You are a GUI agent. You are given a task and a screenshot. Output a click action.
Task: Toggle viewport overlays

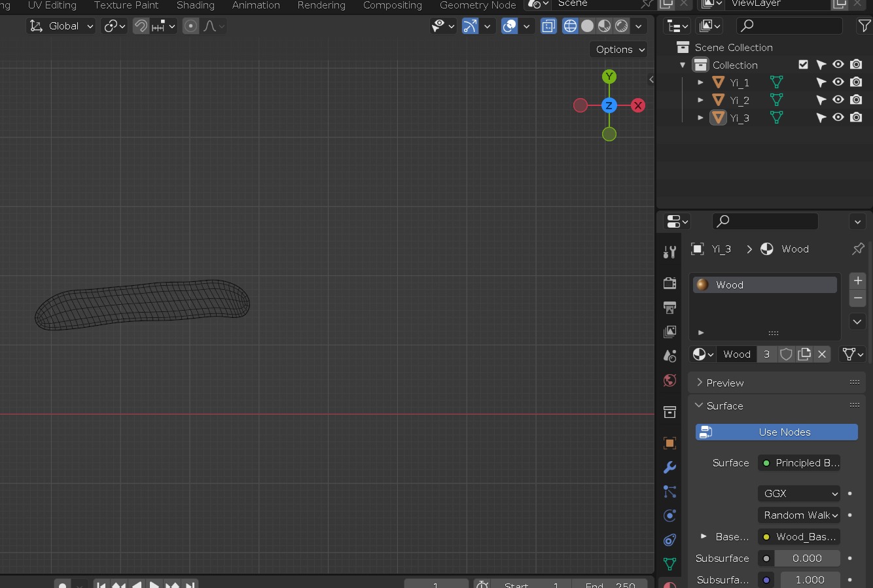(x=509, y=26)
